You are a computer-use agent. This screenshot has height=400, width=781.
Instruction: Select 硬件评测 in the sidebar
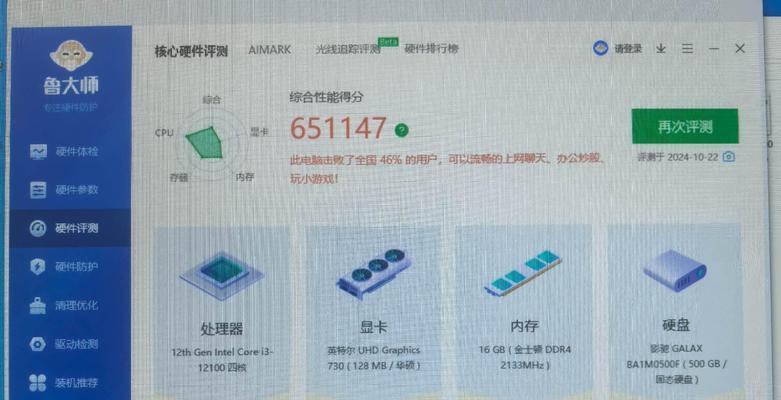point(70,228)
